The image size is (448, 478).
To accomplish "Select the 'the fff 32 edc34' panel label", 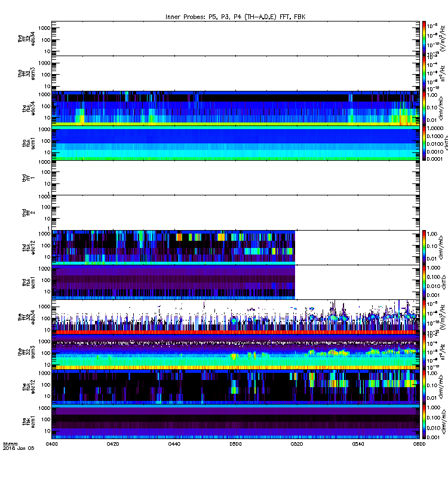I will point(26,317).
